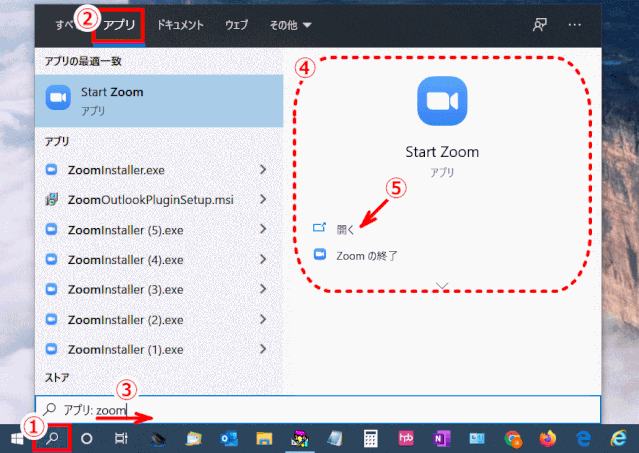Image resolution: width=639 pixels, height=453 pixels.
Task: Switch to the ドキュメント tab
Action: pyautogui.click(x=180, y=25)
